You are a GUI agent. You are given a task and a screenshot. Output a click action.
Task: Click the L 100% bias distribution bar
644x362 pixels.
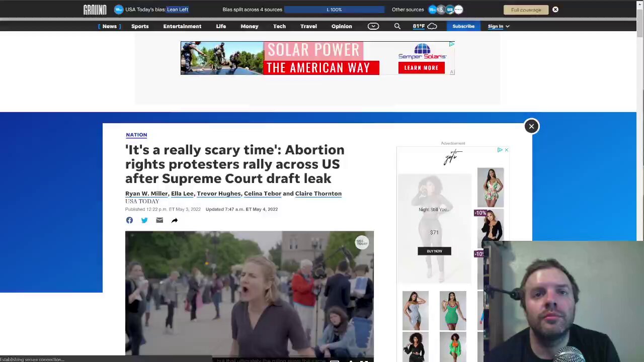[x=334, y=10]
